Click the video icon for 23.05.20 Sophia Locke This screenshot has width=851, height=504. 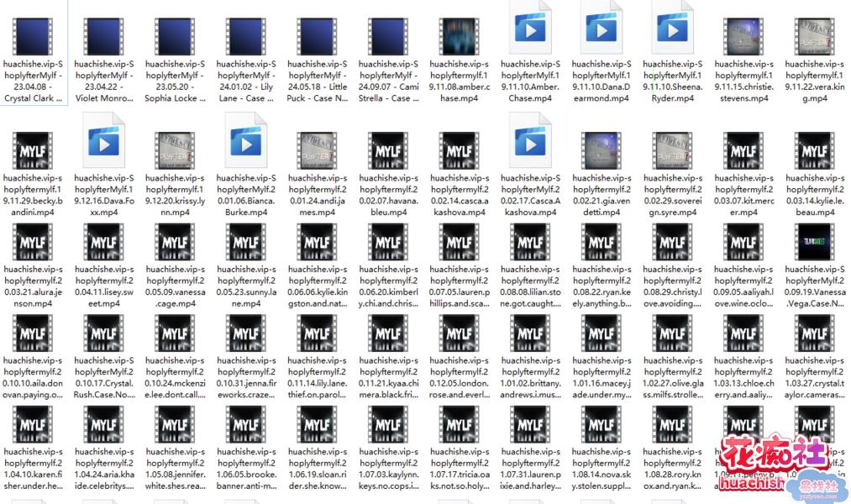(175, 36)
